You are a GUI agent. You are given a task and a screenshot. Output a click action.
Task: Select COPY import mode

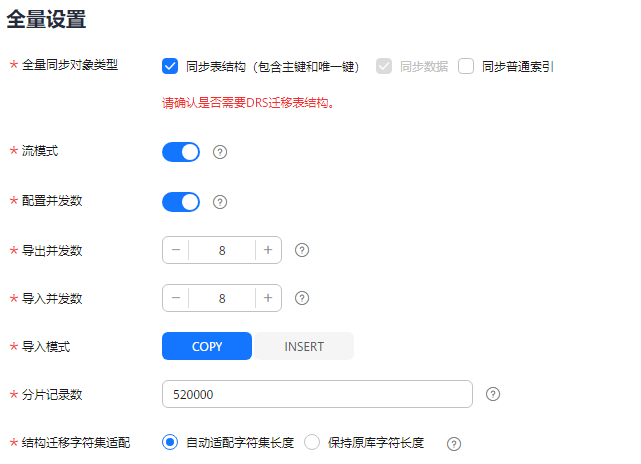click(x=207, y=346)
